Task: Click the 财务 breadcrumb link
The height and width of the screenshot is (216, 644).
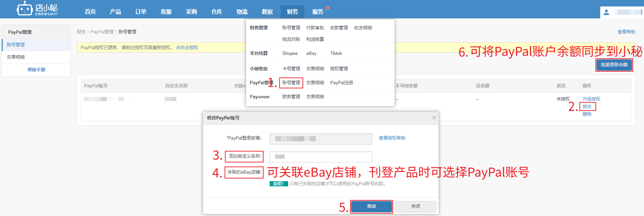Action: (81, 32)
